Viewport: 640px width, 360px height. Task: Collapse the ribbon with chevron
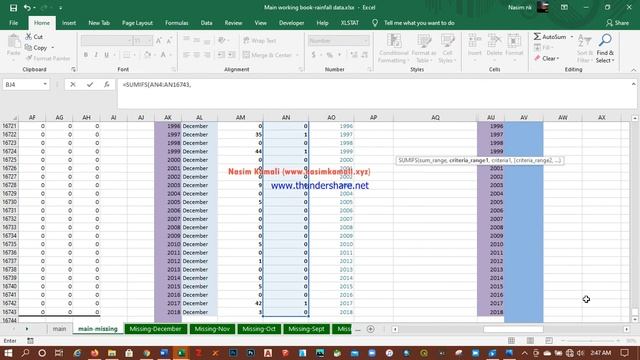(x=633, y=70)
